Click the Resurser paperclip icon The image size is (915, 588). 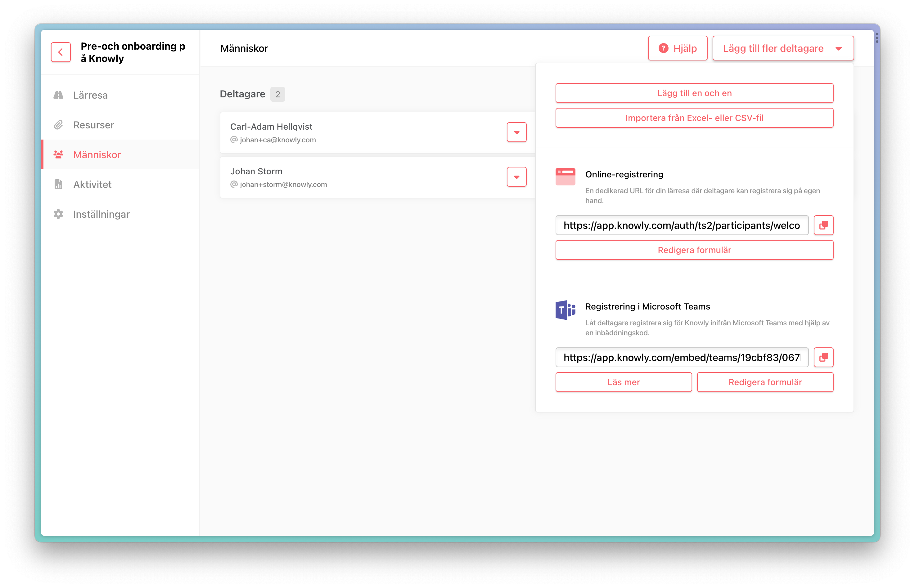coord(58,125)
